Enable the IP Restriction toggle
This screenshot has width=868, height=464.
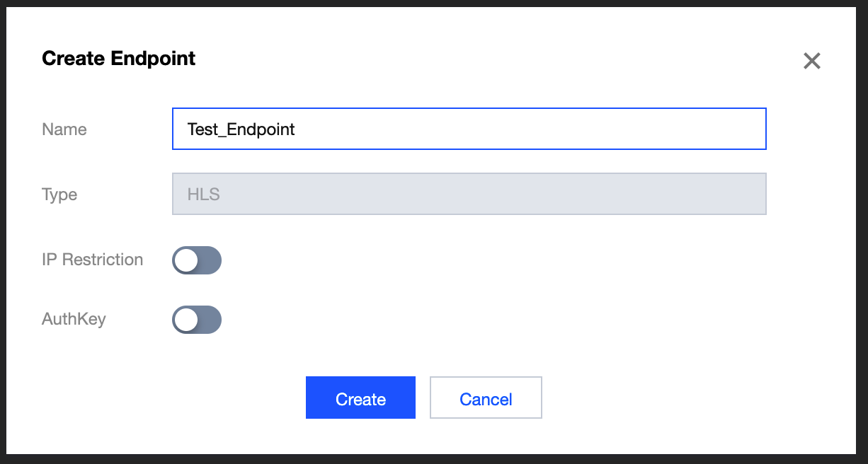(197, 260)
